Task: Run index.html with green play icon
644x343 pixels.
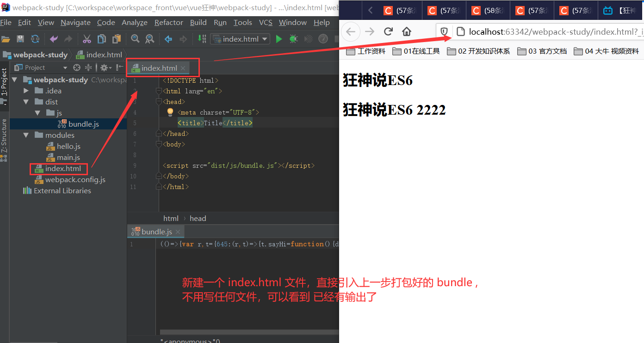Action: pos(279,39)
